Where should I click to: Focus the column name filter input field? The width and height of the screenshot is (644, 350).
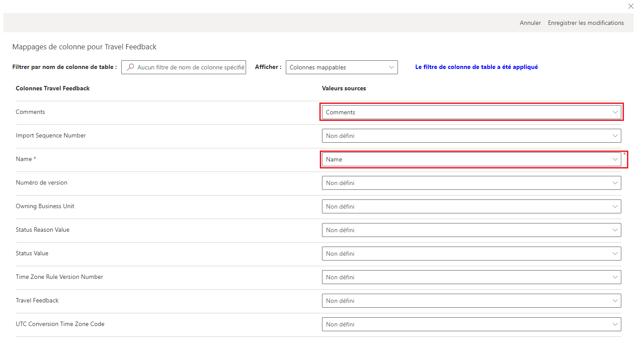(x=190, y=67)
